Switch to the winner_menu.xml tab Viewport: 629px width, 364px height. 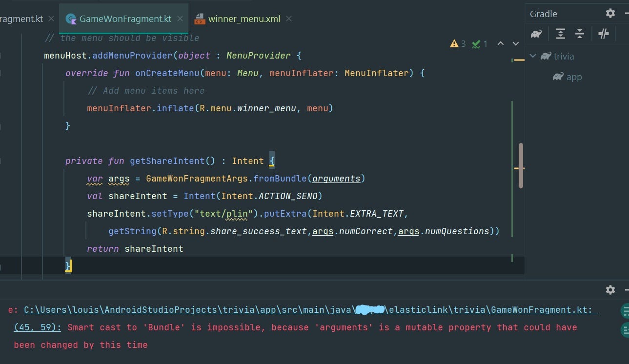point(243,19)
